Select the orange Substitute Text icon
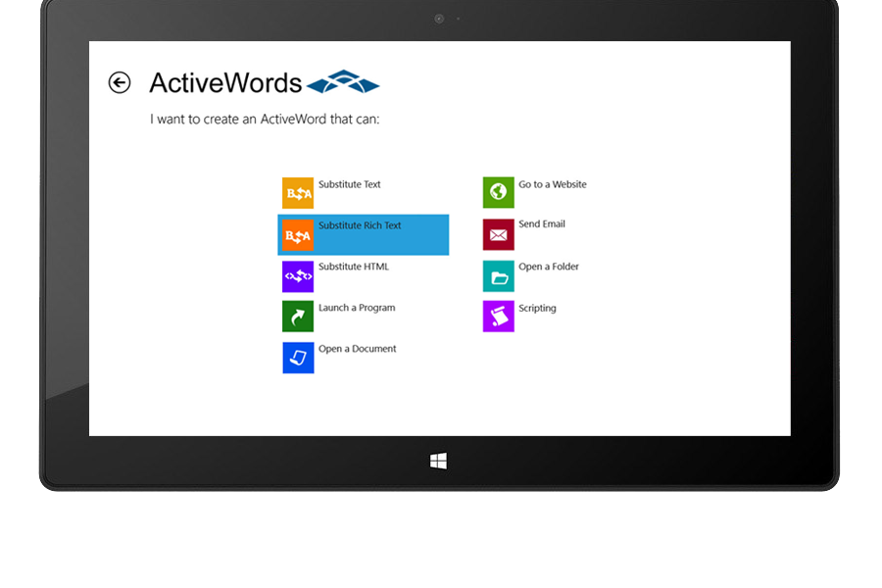This screenshot has height=588, width=882. point(298,193)
